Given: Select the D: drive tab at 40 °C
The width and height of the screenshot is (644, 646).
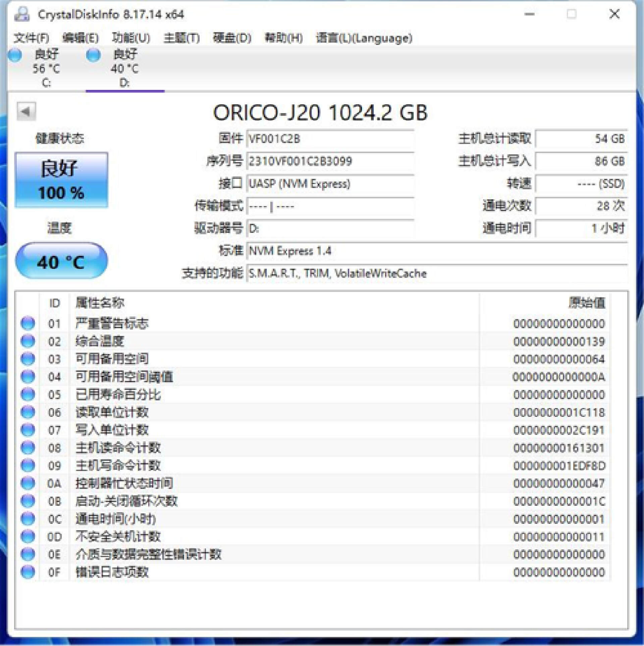Looking at the screenshot, I should (125, 68).
